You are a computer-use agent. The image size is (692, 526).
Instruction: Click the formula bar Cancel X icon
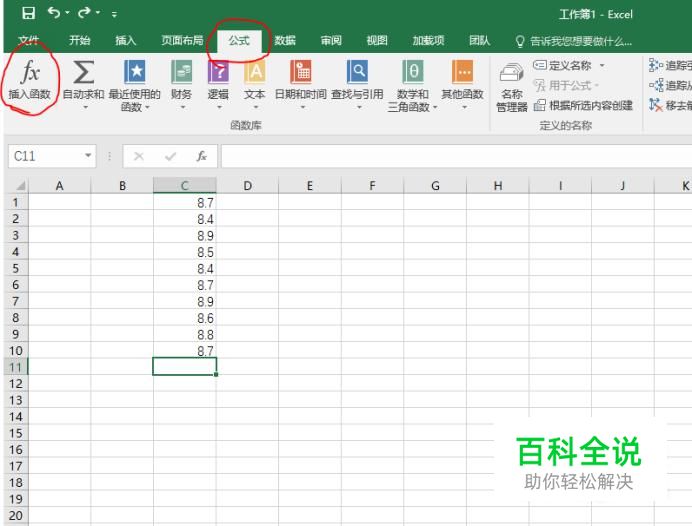coord(139,156)
